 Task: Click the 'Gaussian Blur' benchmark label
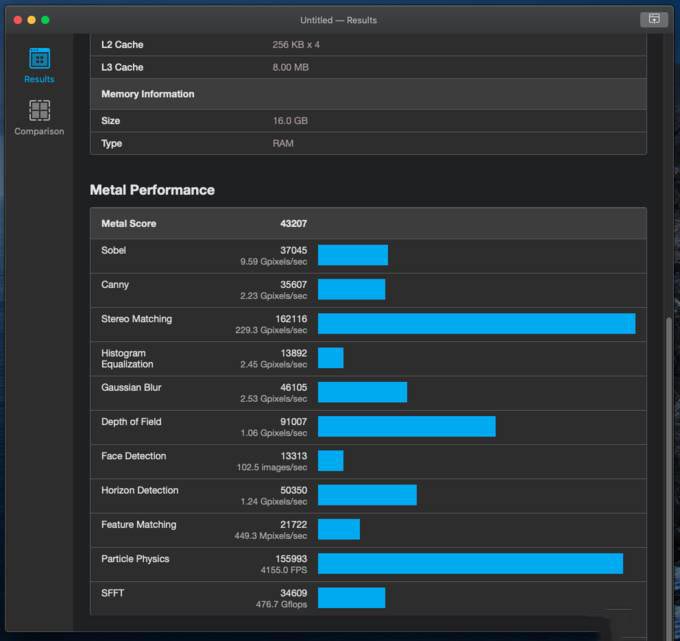pos(131,387)
